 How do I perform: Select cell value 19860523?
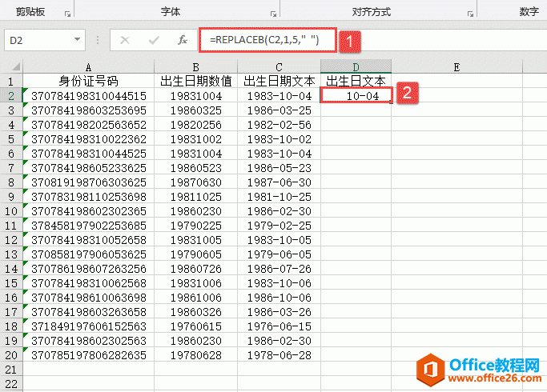tap(195, 168)
